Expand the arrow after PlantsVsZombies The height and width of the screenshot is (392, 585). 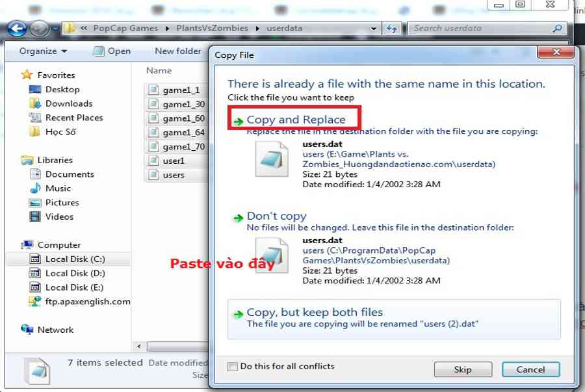click(x=257, y=29)
